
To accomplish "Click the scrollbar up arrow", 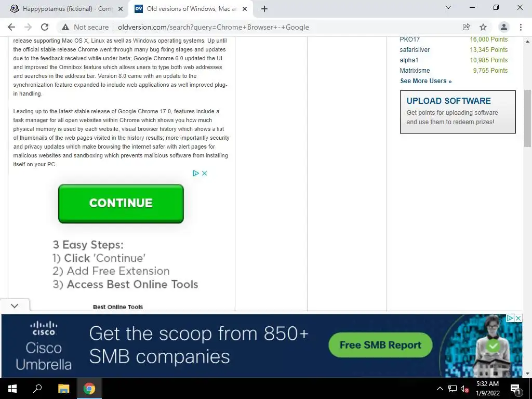I will tap(527, 42).
